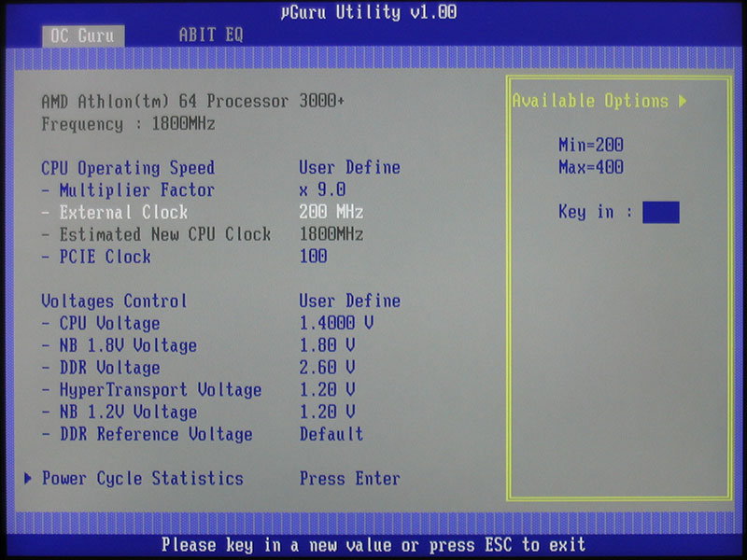Click Press Enter beside Power Cycle Statistics
Viewport: 747px width, 560px height.
(349, 479)
